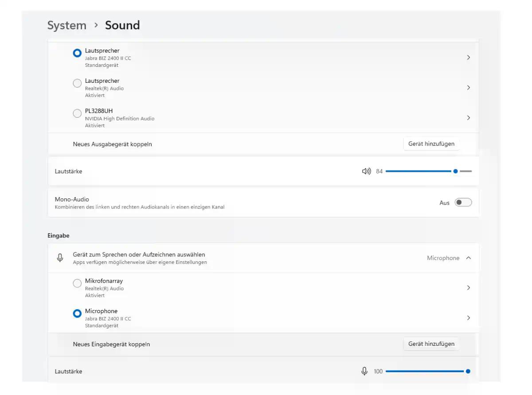Click the Sound breadcrumb title
Screen dimensions: 532x395
[122, 25]
